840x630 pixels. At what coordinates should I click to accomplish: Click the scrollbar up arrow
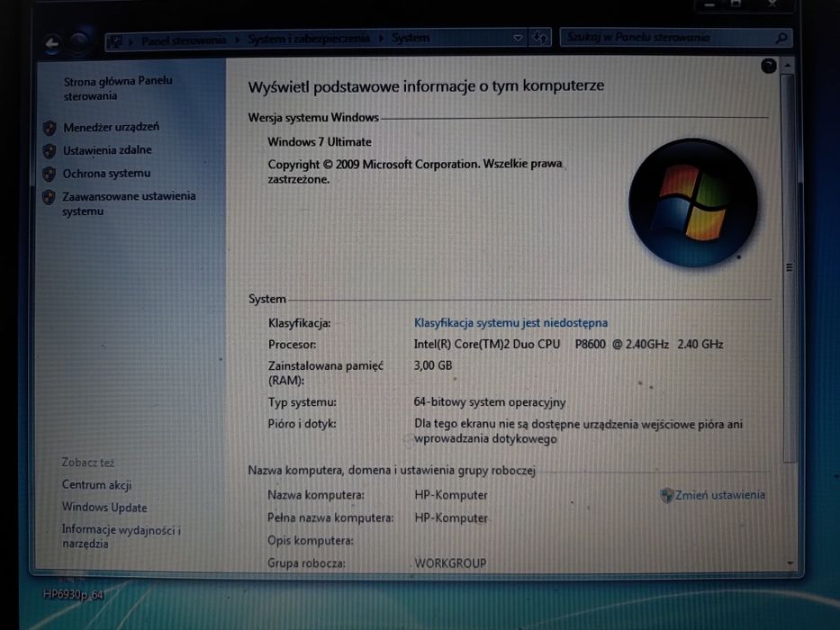coord(788,66)
